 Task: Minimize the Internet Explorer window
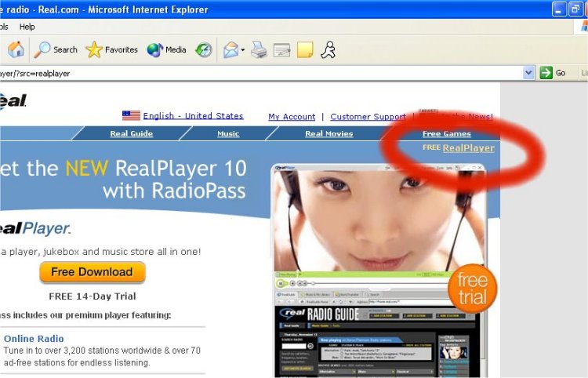[559, 9]
